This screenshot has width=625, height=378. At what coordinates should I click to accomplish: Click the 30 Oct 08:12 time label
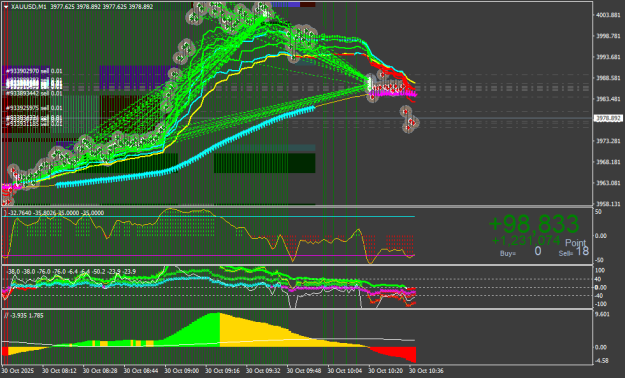point(59,371)
